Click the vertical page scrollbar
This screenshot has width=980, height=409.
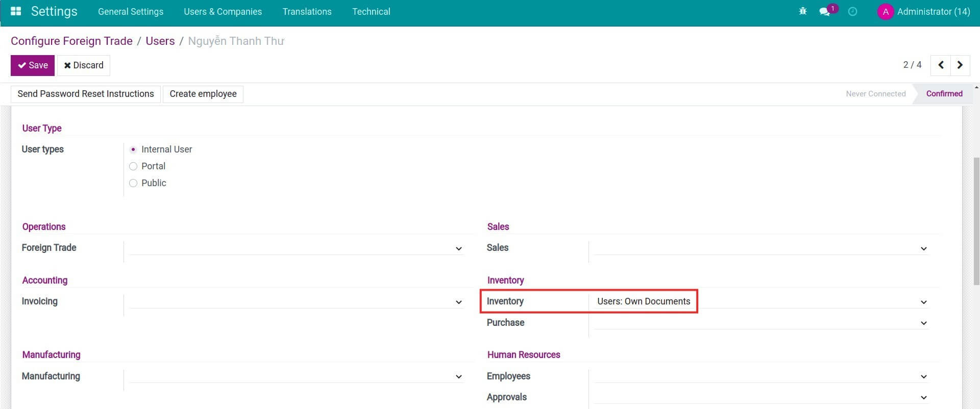tap(976, 219)
